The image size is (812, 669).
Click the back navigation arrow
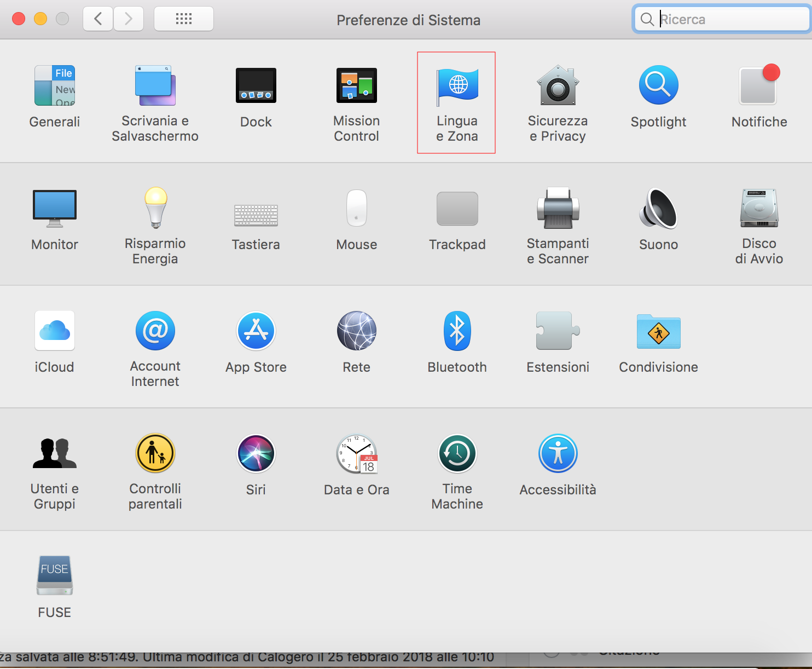(98, 19)
